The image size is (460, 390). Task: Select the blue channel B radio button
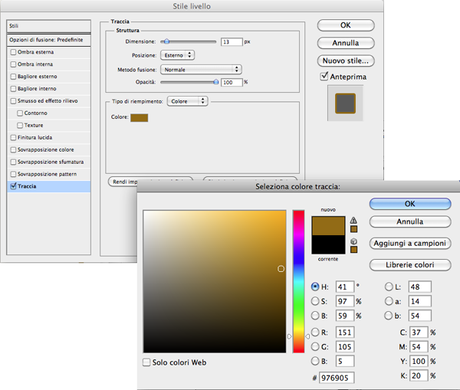pyautogui.click(x=315, y=361)
